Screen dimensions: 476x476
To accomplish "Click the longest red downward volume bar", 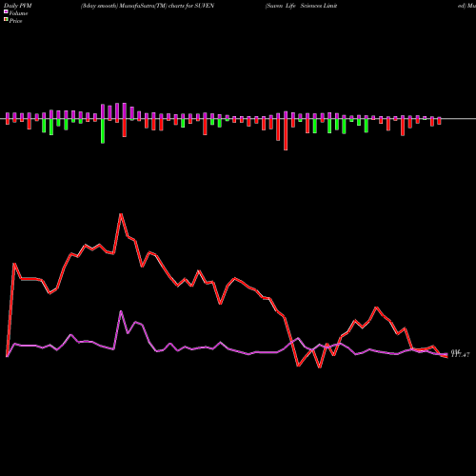I will tap(286, 134).
